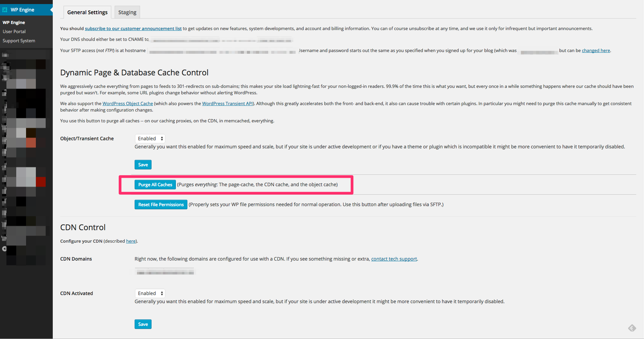Save the Object/Transient Cache setting

click(x=143, y=165)
